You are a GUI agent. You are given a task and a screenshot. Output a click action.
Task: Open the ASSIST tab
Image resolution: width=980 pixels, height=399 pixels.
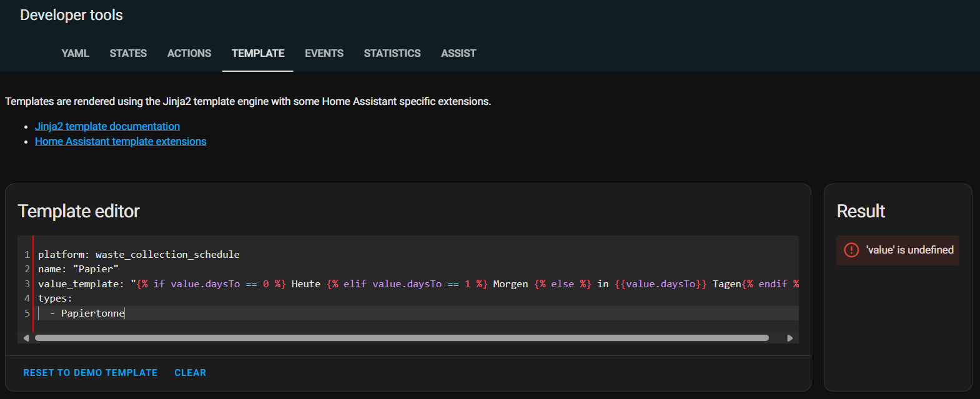tap(458, 54)
